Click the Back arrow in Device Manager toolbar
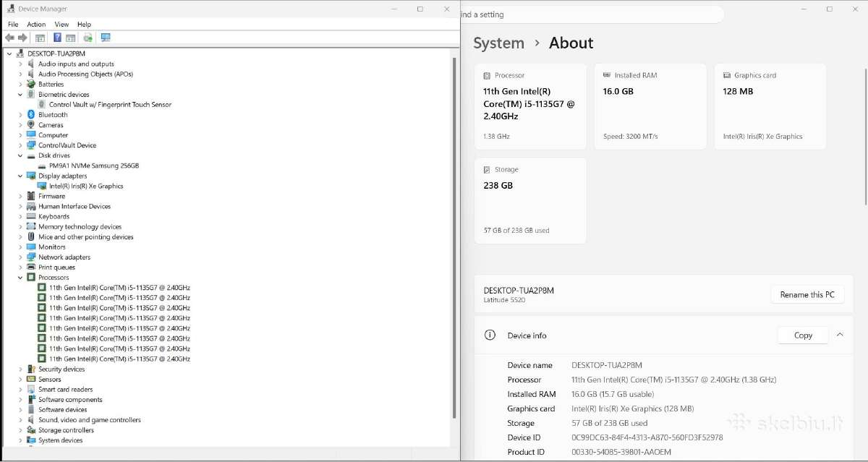Image resolution: width=868 pixels, height=462 pixels. pos(9,38)
